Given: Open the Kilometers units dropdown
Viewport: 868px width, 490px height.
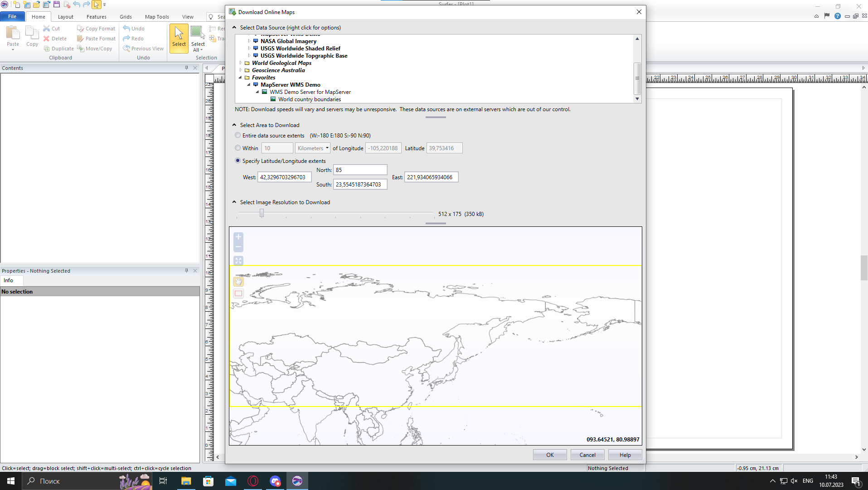Looking at the screenshot, I should [313, 148].
